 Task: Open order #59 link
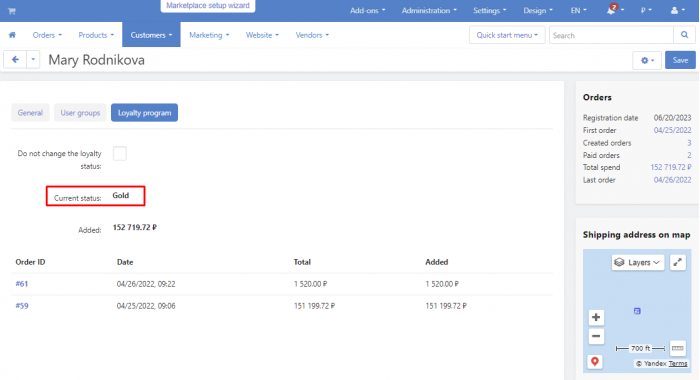point(22,306)
